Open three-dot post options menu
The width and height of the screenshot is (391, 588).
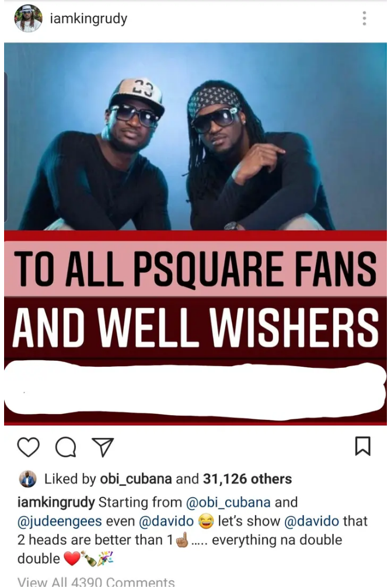coord(364,18)
